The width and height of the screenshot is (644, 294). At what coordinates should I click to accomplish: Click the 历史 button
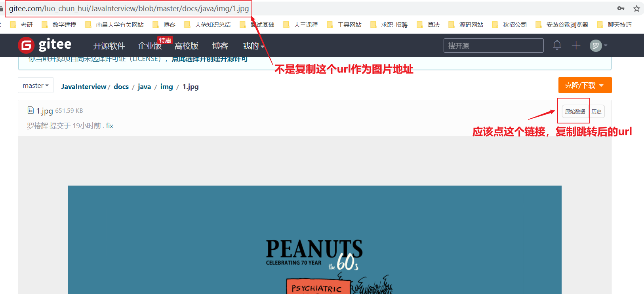(x=596, y=112)
